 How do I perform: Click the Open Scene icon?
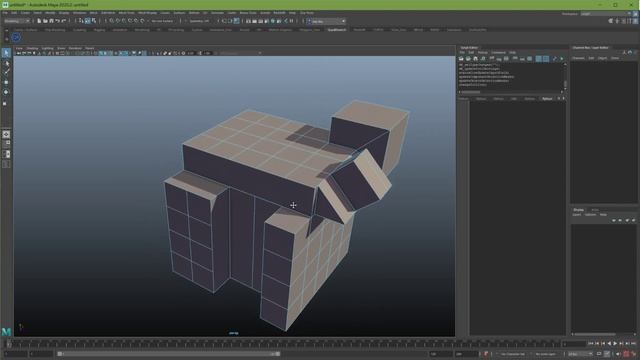(x=45, y=21)
